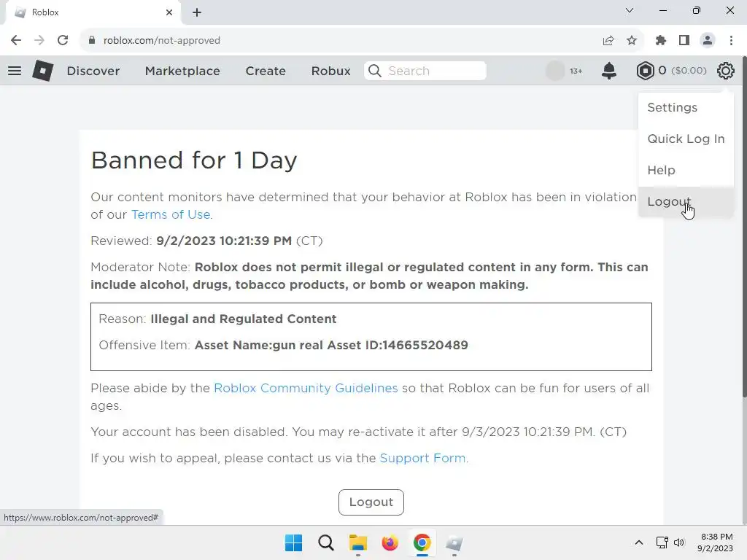
Task: Click the network tray icon
Action: point(662,542)
